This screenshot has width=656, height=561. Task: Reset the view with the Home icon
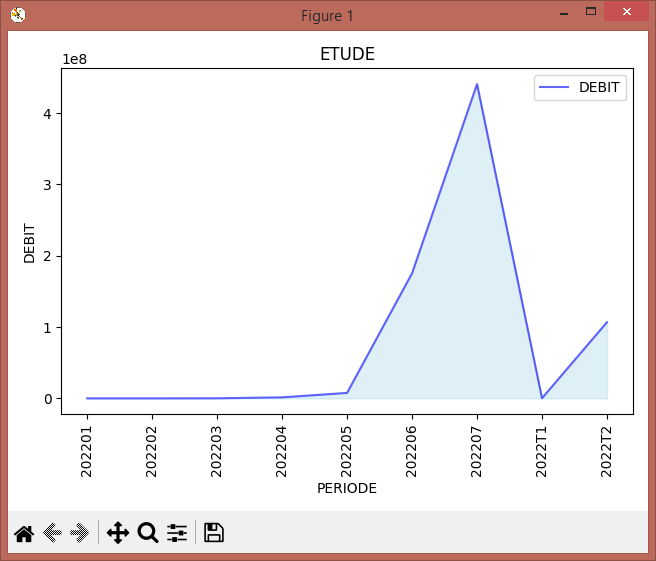24,533
